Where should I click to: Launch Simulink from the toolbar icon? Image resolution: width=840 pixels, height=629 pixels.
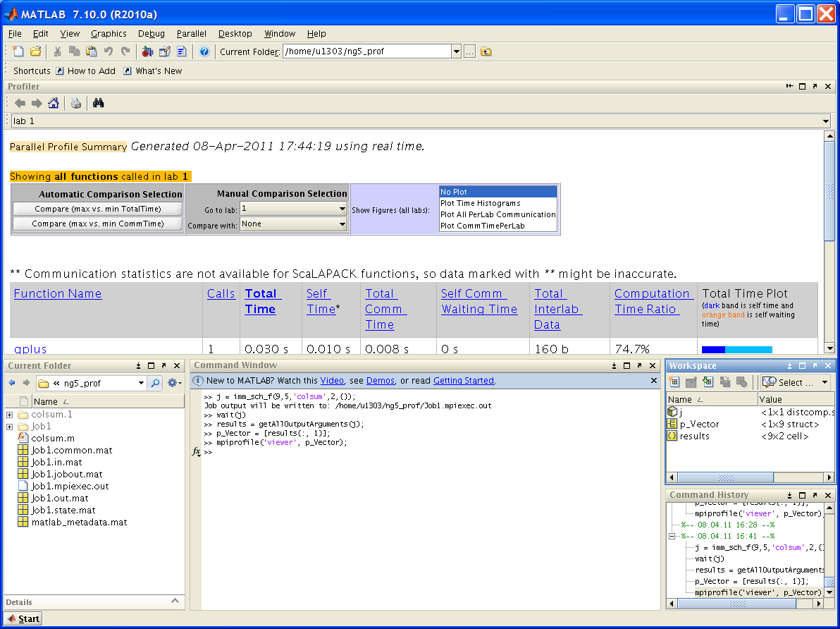click(147, 51)
